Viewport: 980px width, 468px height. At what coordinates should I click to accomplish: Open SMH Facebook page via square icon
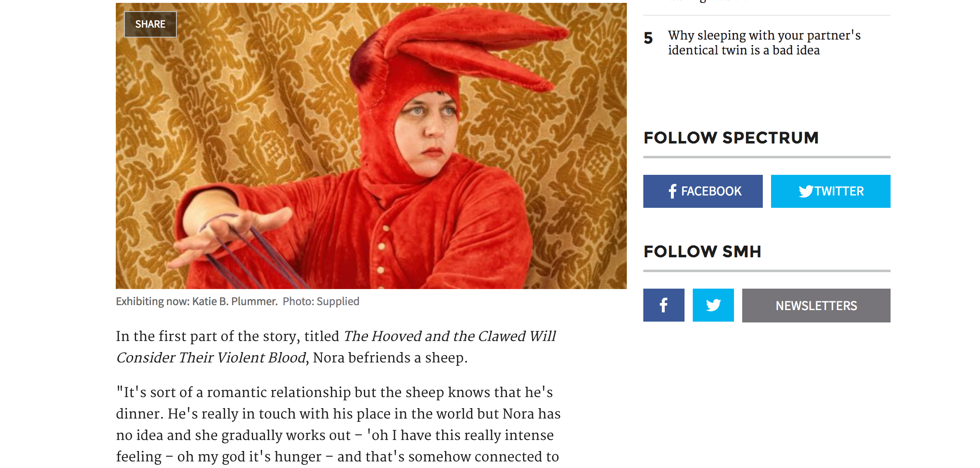pos(663,305)
